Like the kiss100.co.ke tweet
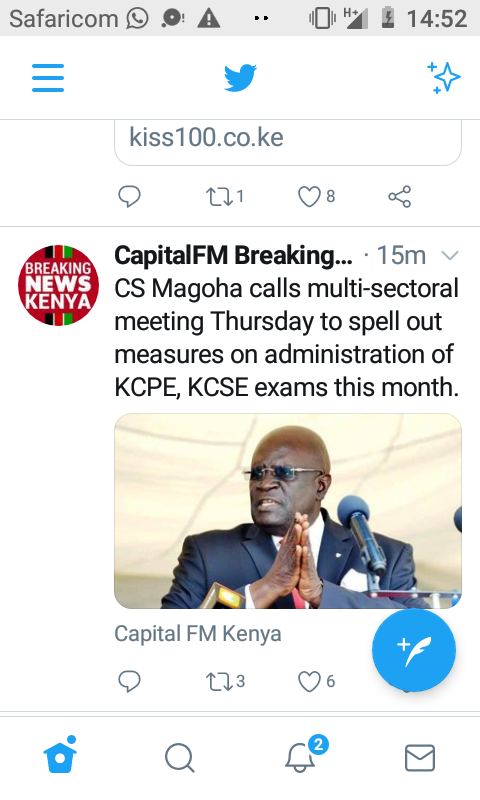This screenshot has height=800, width=480. 316,196
